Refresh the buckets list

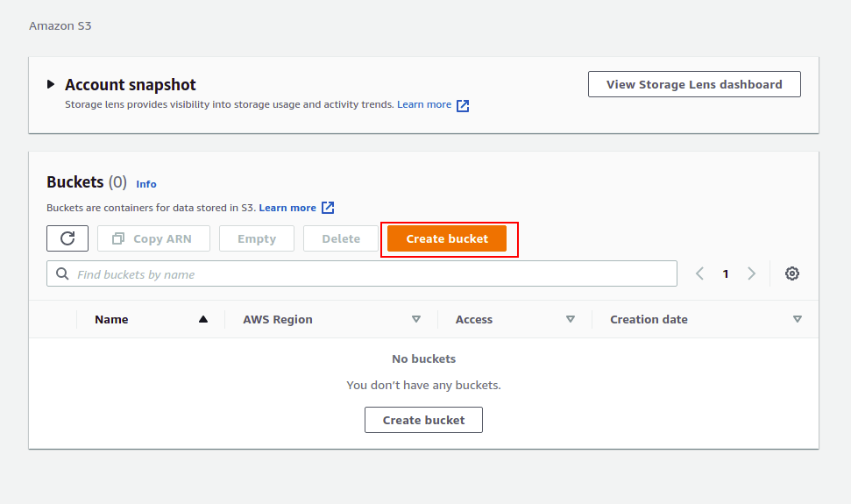tap(67, 238)
